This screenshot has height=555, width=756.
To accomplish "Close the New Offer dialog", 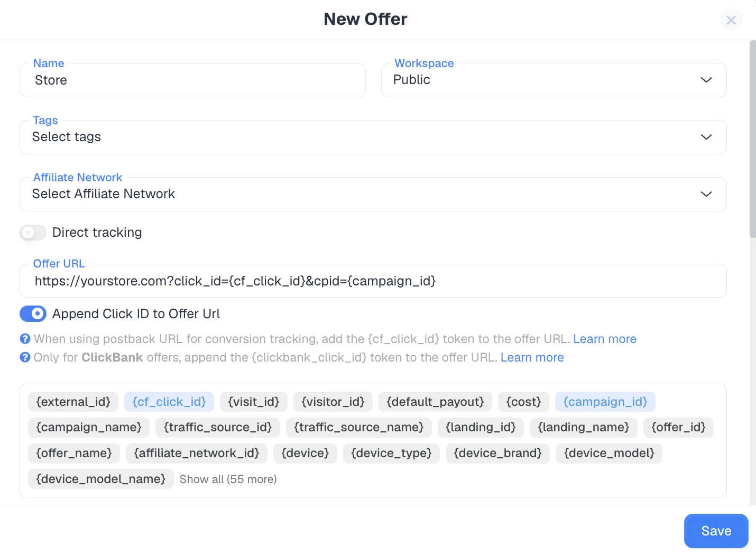I will coord(731,20).
